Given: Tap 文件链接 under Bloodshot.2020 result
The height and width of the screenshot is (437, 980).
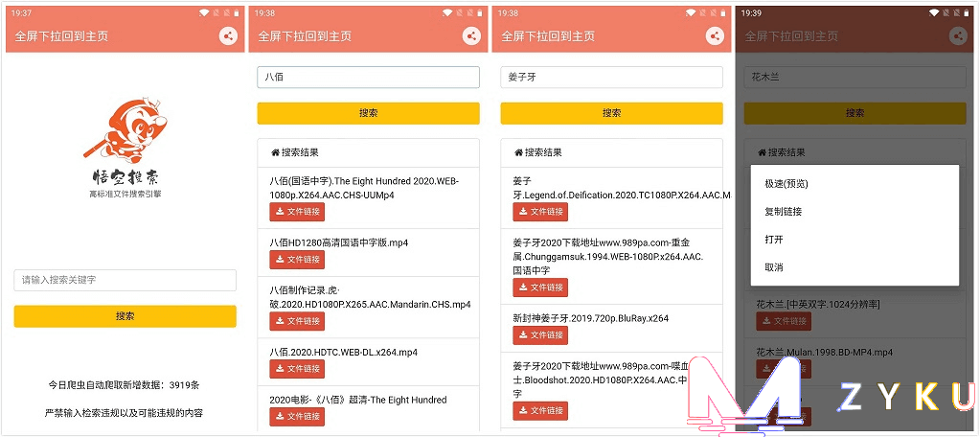Looking at the screenshot, I should 540,411.
